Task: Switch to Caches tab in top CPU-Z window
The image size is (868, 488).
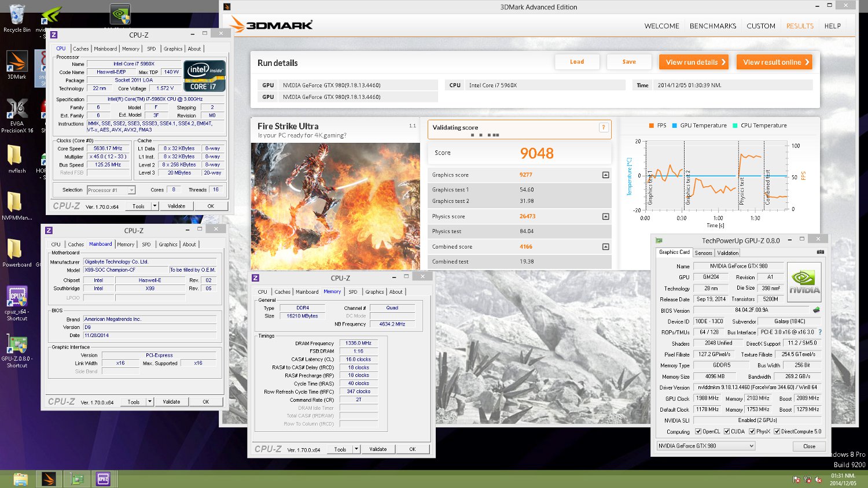Action: pos(80,49)
